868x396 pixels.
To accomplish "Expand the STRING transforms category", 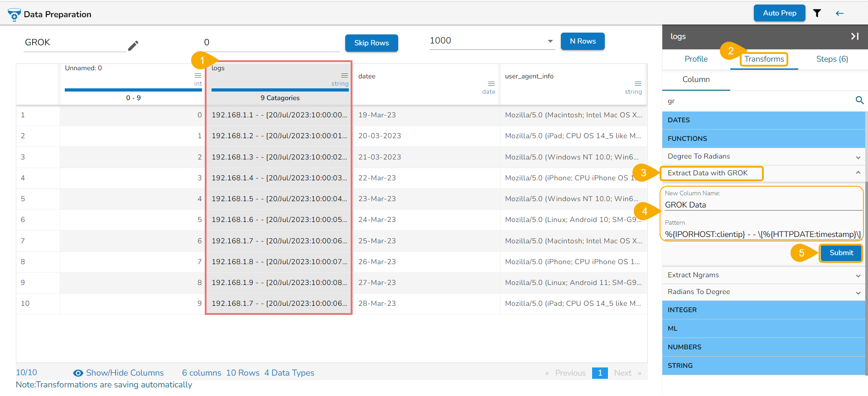I will pos(763,366).
